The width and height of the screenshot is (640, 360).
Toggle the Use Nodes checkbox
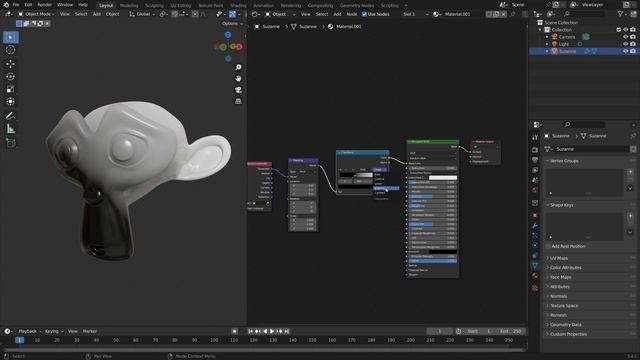point(364,14)
